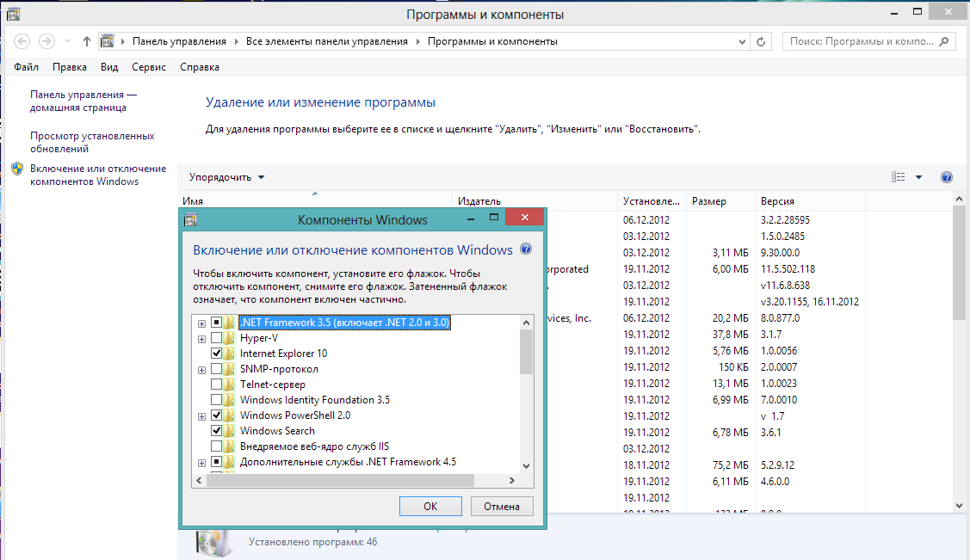Sort list by Размер column header
Image resolution: width=970 pixels, height=560 pixels.
pos(709,201)
